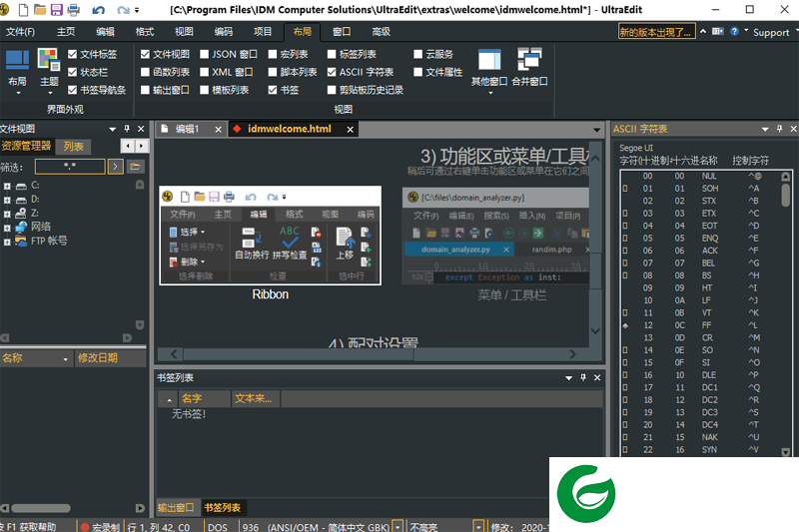The width and height of the screenshot is (799, 532).
Task: Open the Support menu button
Action: [x=771, y=32]
